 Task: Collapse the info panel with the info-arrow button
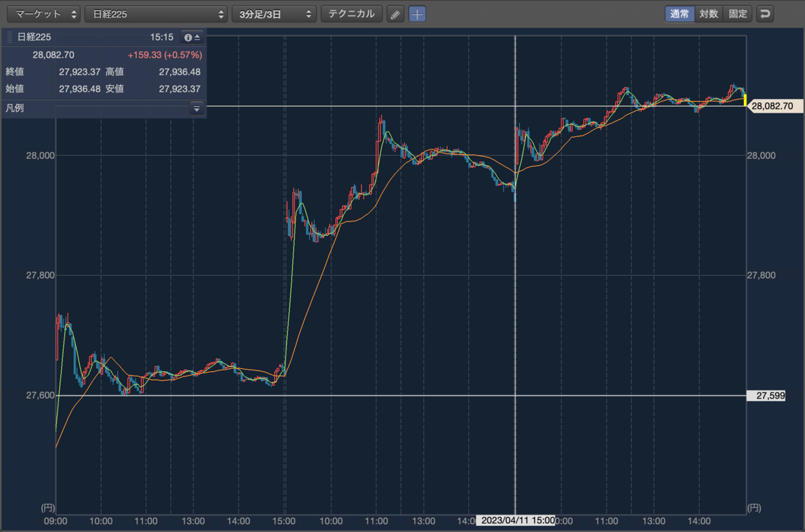pos(192,38)
